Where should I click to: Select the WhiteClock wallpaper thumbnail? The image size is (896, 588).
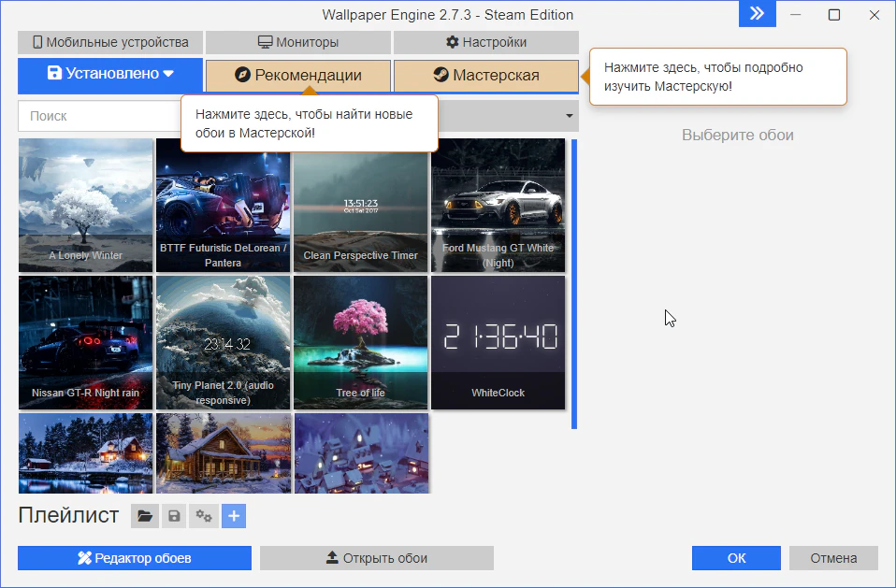coord(498,342)
